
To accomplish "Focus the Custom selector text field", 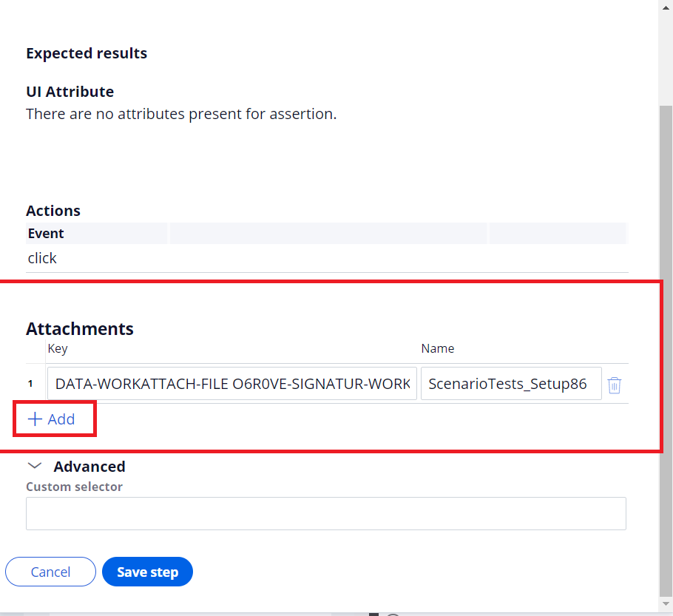I will tap(325, 513).
